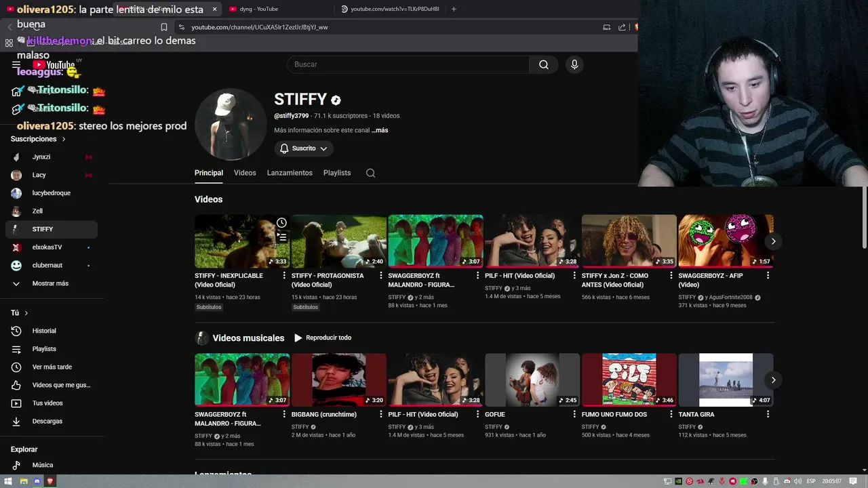Switch to the Videos channel tab
868x488 pixels.
245,173
